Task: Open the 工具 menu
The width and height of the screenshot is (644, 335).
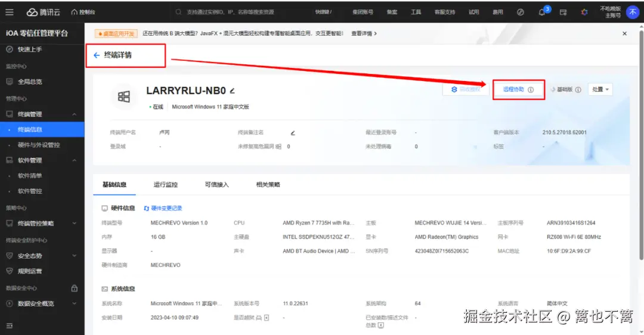Action: pos(416,13)
